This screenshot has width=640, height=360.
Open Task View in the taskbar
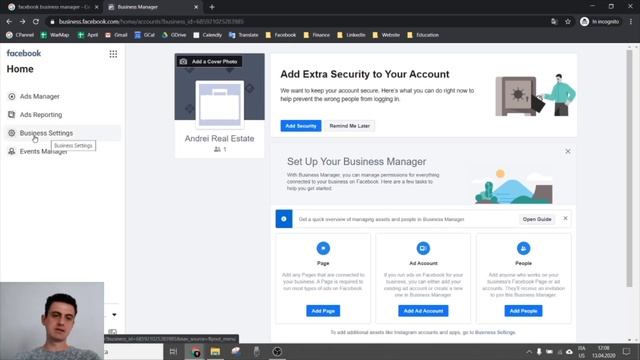click(173, 351)
